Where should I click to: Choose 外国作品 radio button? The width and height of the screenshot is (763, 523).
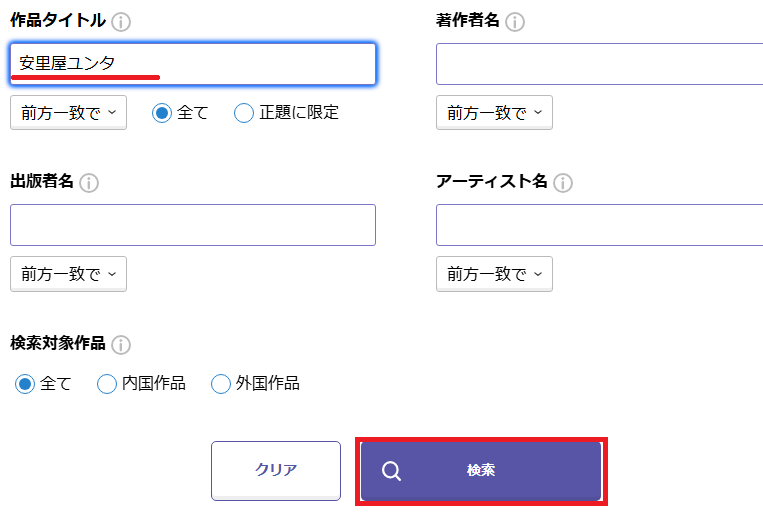pos(220,384)
